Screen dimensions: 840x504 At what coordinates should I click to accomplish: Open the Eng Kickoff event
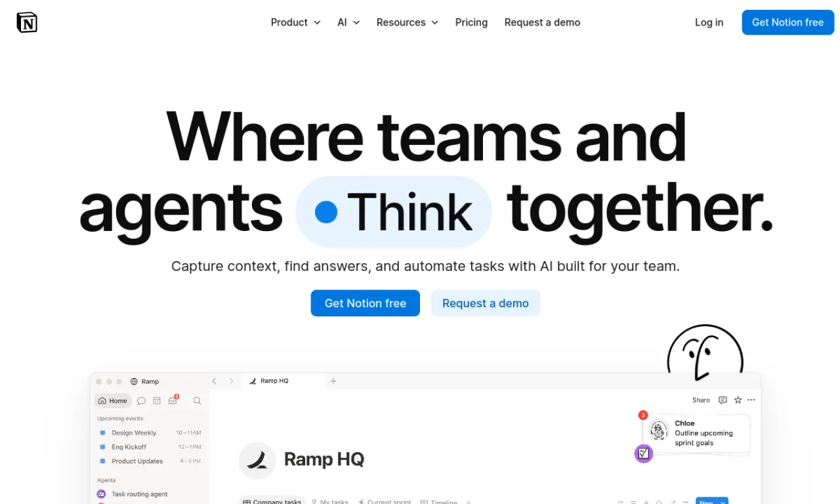150,447
